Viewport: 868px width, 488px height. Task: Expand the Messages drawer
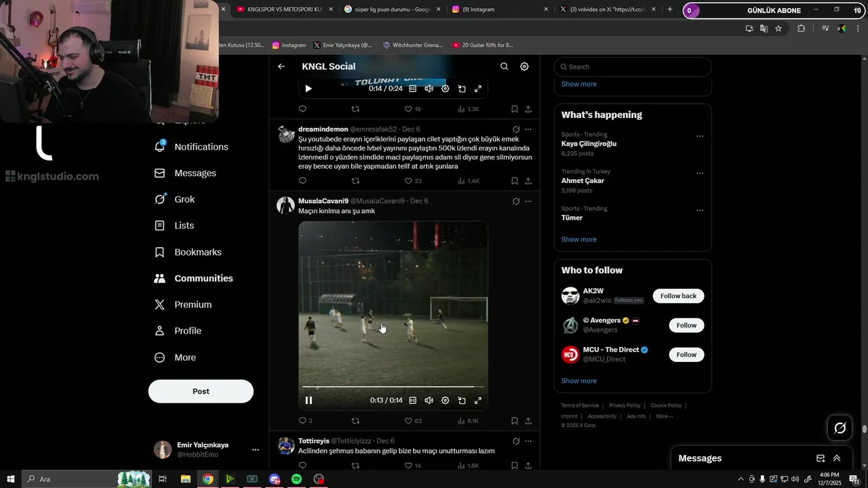837,458
